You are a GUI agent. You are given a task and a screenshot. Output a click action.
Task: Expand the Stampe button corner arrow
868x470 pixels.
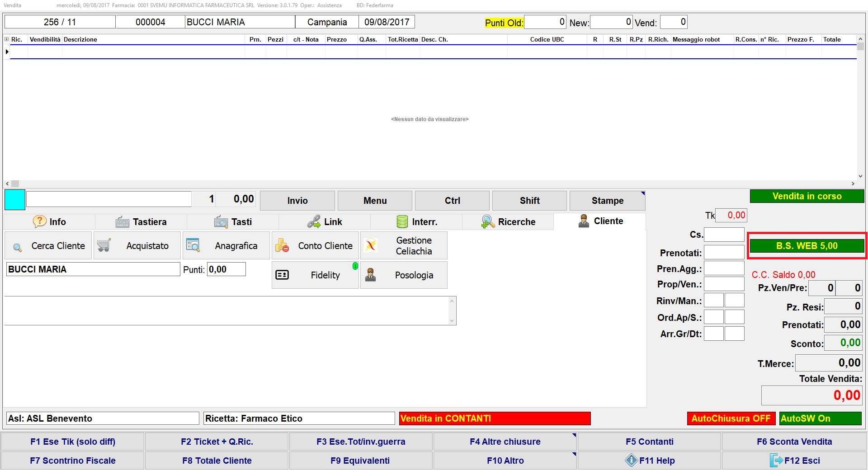tap(642, 194)
